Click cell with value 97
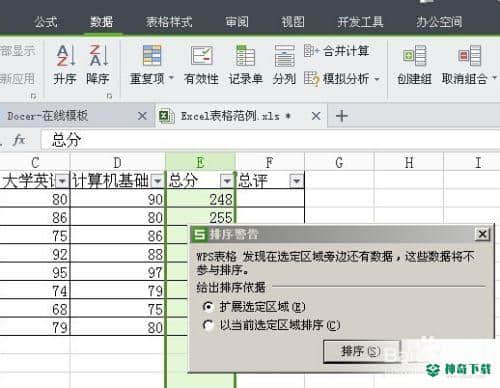 tap(118, 273)
